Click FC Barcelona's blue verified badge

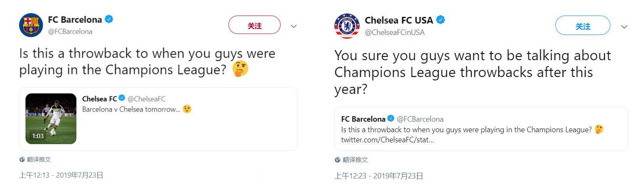pyautogui.click(x=109, y=19)
